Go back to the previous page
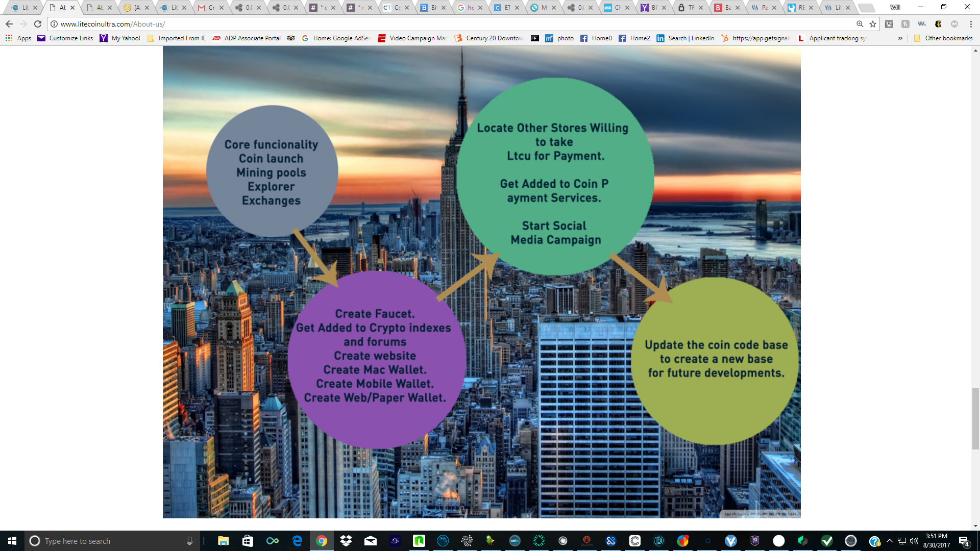980x551 pixels. (x=9, y=24)
